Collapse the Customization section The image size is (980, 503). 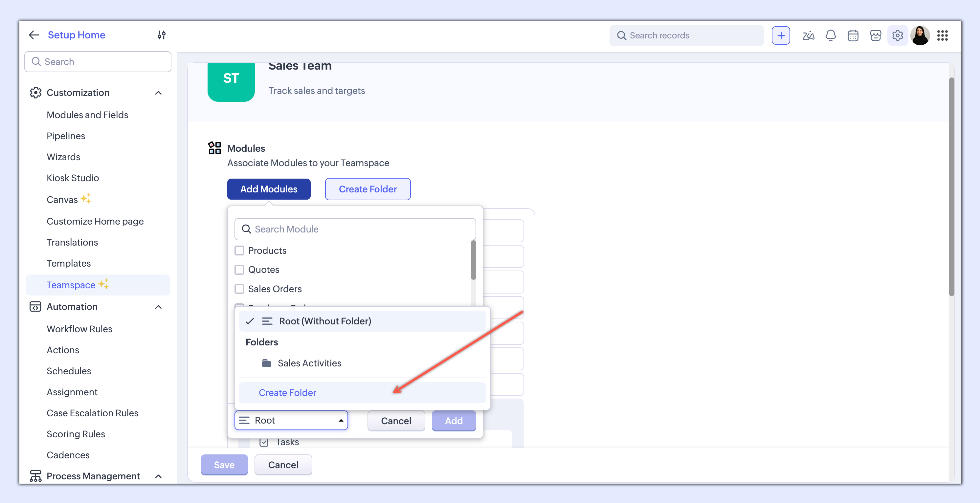point(159,93)
